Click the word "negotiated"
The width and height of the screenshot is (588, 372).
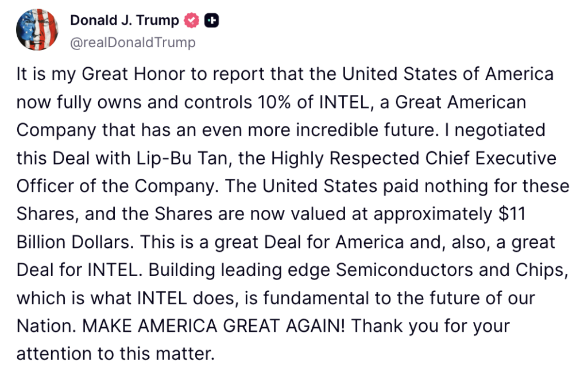click(x=500, y=131)
